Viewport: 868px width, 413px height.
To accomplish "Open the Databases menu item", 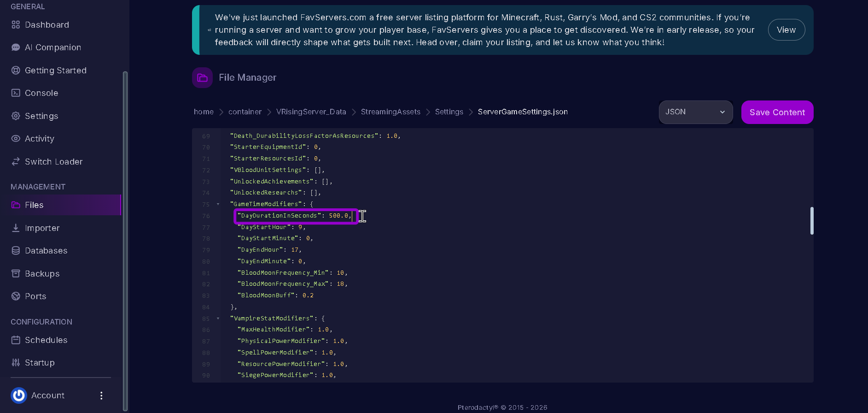I will coord(46,251).
